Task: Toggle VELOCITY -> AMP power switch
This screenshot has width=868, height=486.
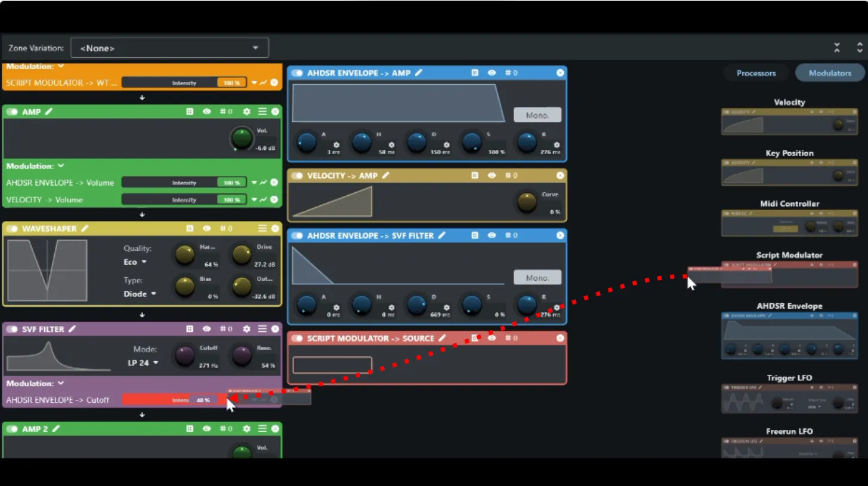Action: click(297, 176)
